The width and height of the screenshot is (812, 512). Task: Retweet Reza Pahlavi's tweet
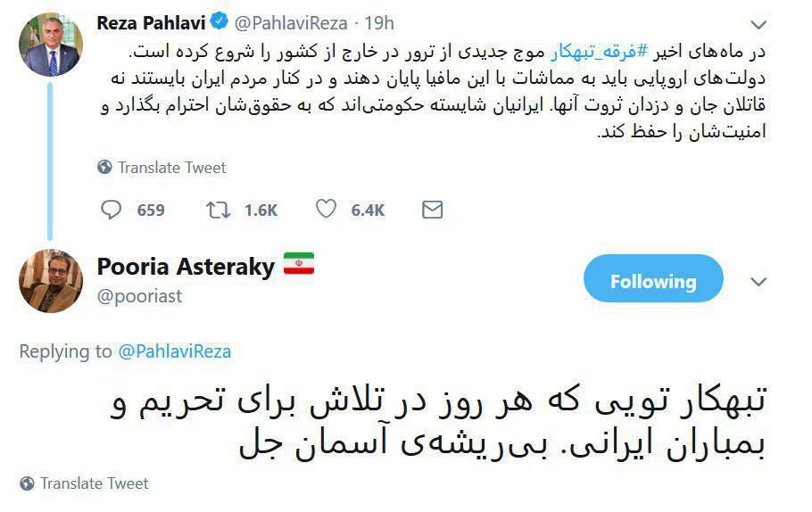(218, 210)
